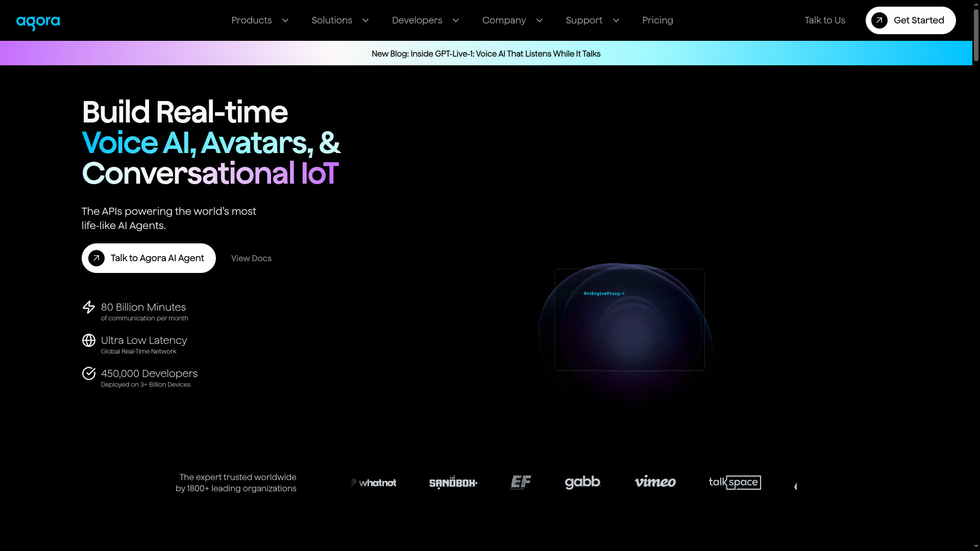Click the expert trusted worldwide text
This screenshot has height=551, width=980.
pos(236,483)
